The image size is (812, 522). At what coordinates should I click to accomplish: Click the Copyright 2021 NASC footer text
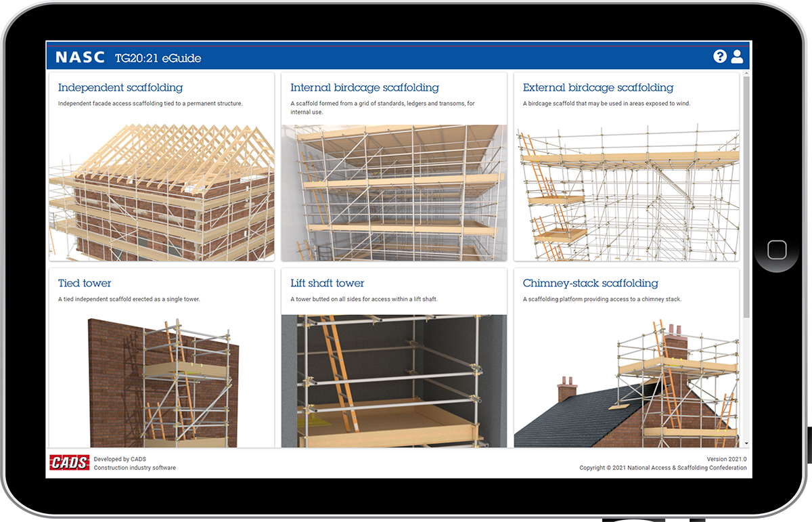(663, 468)
